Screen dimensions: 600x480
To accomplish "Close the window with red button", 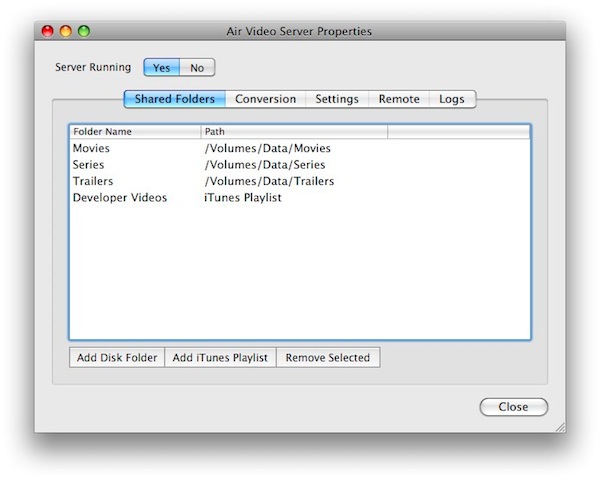I will tap(48, 31).
